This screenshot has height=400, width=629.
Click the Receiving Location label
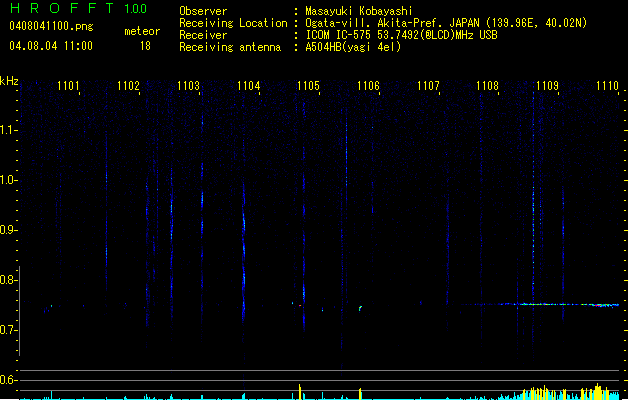coord(233,23)
